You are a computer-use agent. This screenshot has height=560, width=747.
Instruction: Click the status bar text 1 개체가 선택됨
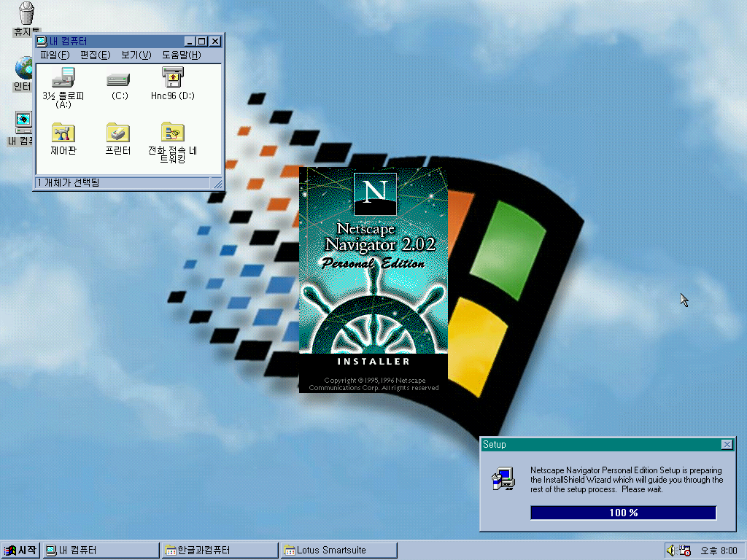coord(69,182)
